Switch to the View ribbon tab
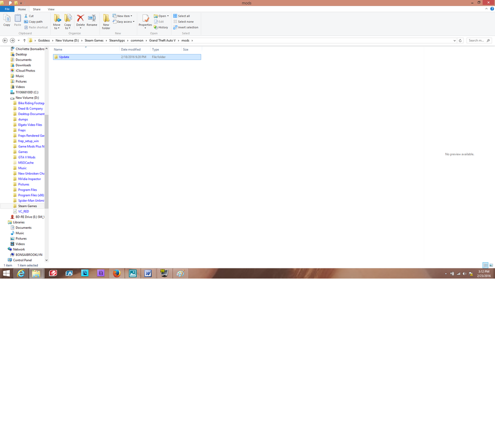The height and width of the screenshot is (448, 495). tap(51, 9)
